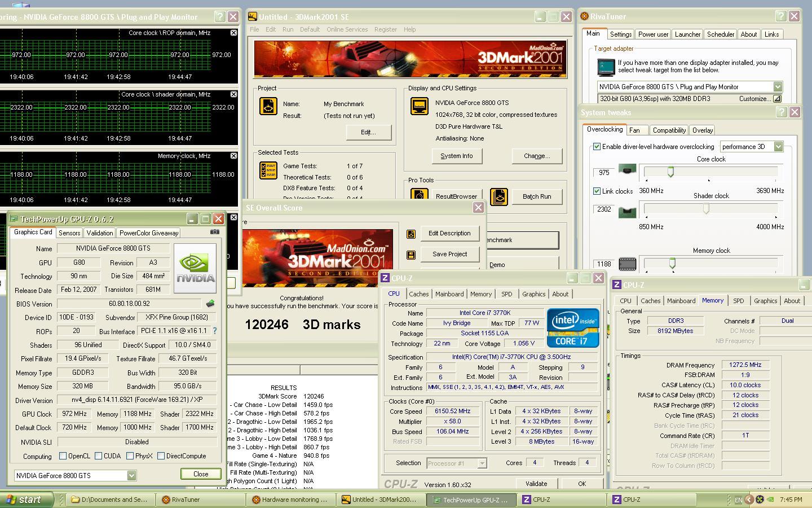The width and height of the screenshot is (812, 508).
Task: Open the PowerColor Giveaway tab
Action: [149, 233]
